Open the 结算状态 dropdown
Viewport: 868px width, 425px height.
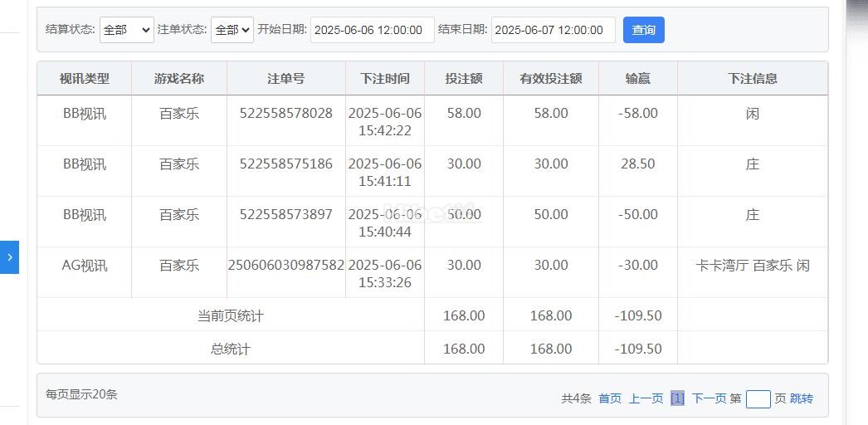126,30
